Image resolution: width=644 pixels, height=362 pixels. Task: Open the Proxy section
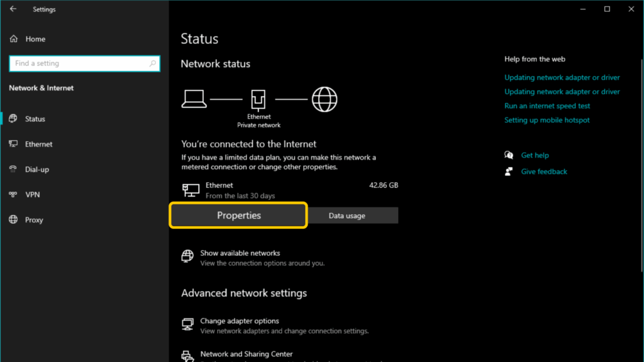(34, 220)
